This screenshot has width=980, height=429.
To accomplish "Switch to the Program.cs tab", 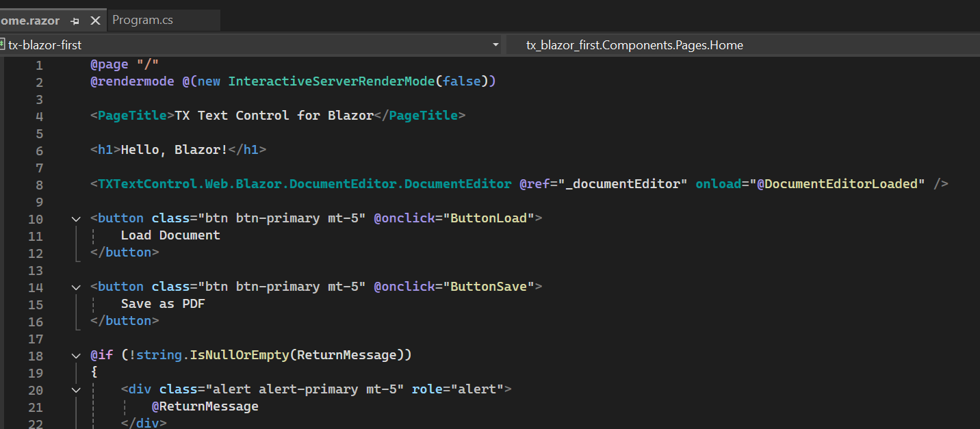I will coord(142,21).
